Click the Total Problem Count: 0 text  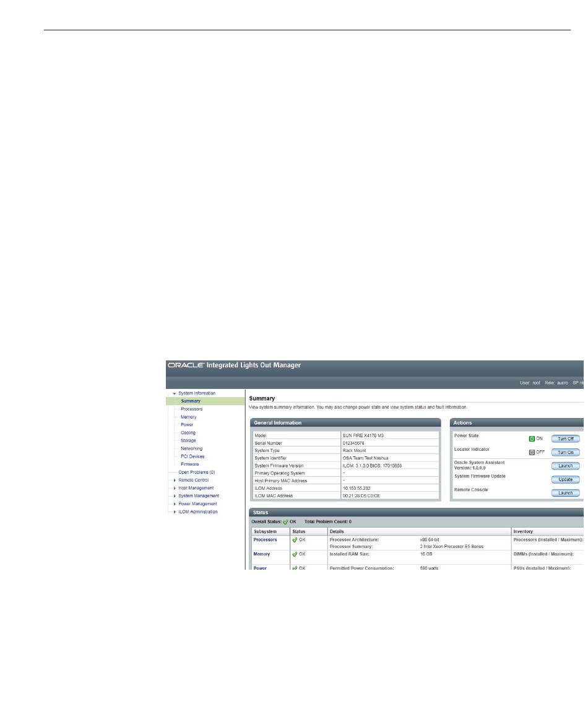[327, 522]
